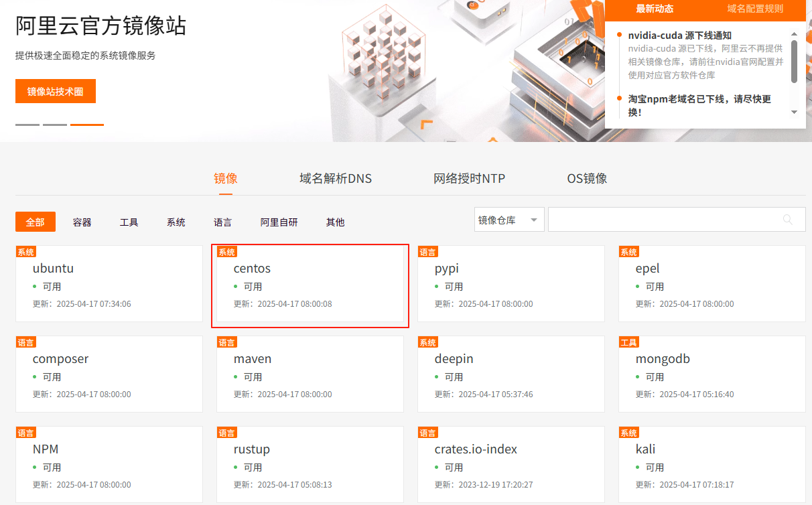Image resolution: width=812 pixels, height=505 pixels.
Task: Open the 域名解析DNS tab
Action: click(336, 179)
